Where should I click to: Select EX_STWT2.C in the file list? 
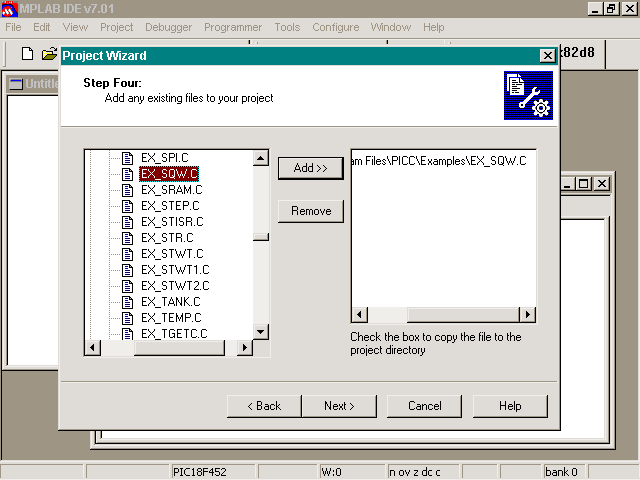(175, 286)
